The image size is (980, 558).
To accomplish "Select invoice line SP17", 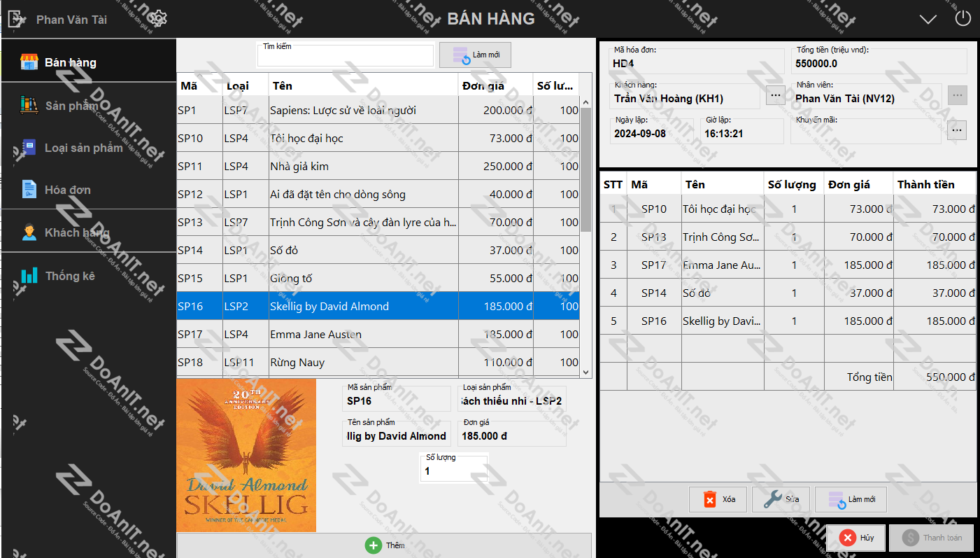I will click(x=788, y=265).
